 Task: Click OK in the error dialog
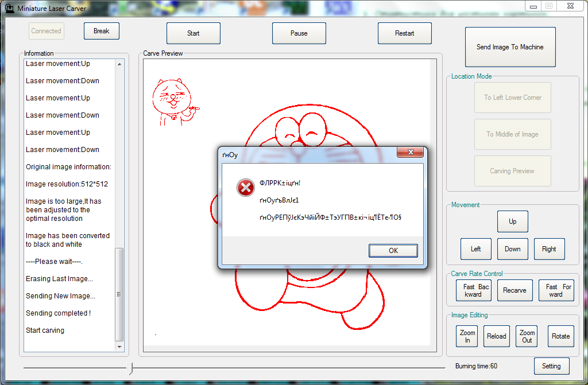393,250
